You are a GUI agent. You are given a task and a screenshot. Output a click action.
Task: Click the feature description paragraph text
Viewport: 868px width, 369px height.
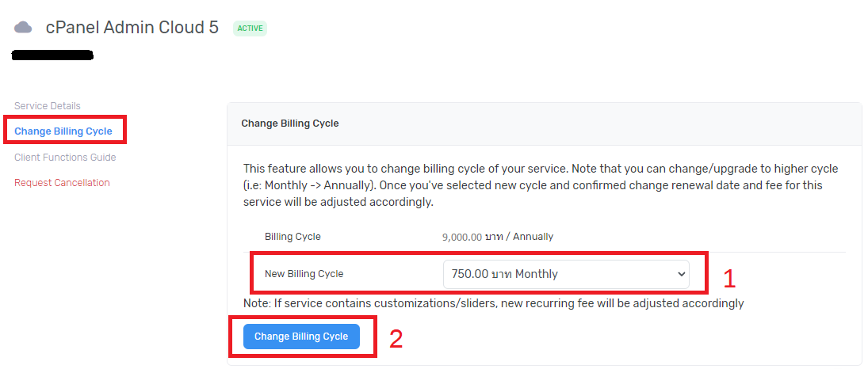tap(539, 185)
